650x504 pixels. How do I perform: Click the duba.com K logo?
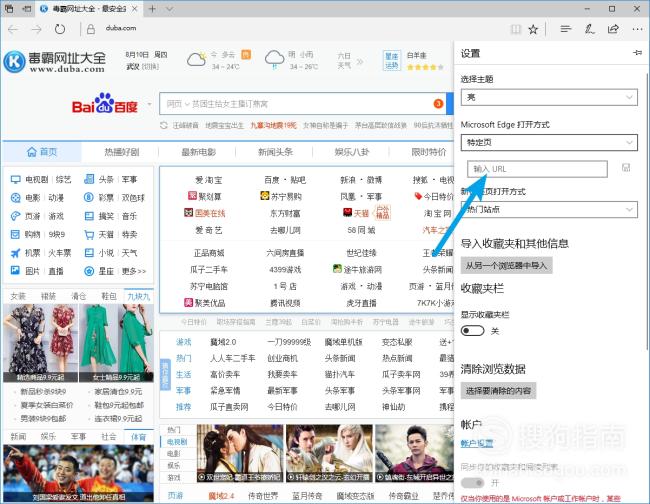point(14,61)
